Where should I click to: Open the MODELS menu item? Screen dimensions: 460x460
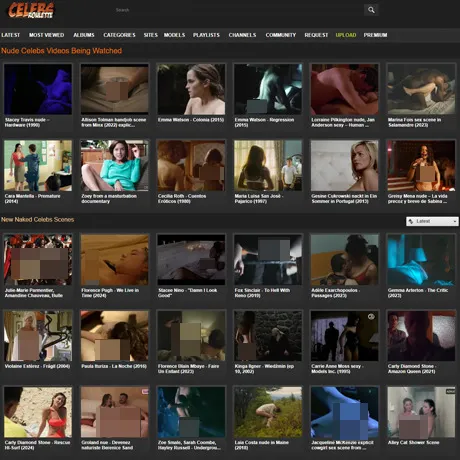(174, 35)
